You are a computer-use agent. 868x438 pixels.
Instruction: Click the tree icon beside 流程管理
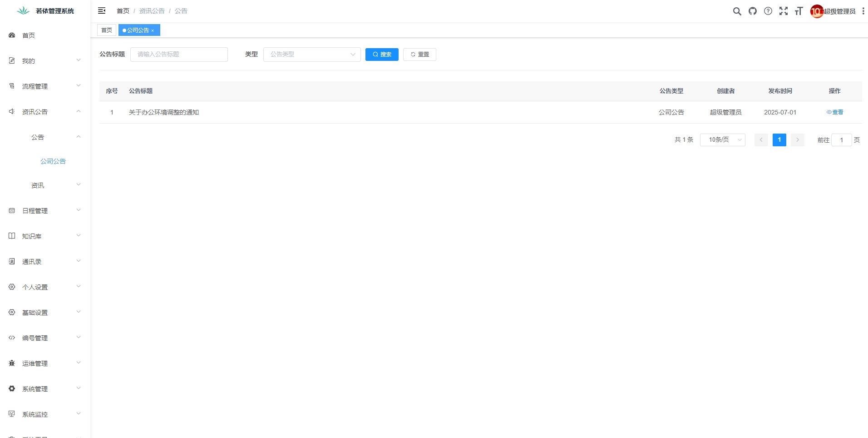tap(12, 86)
